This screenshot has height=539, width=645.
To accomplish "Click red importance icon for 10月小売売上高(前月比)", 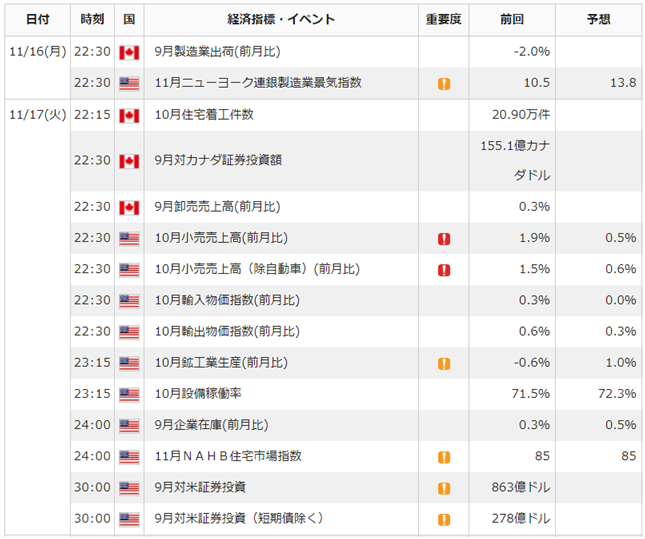I will coord(444,239).
